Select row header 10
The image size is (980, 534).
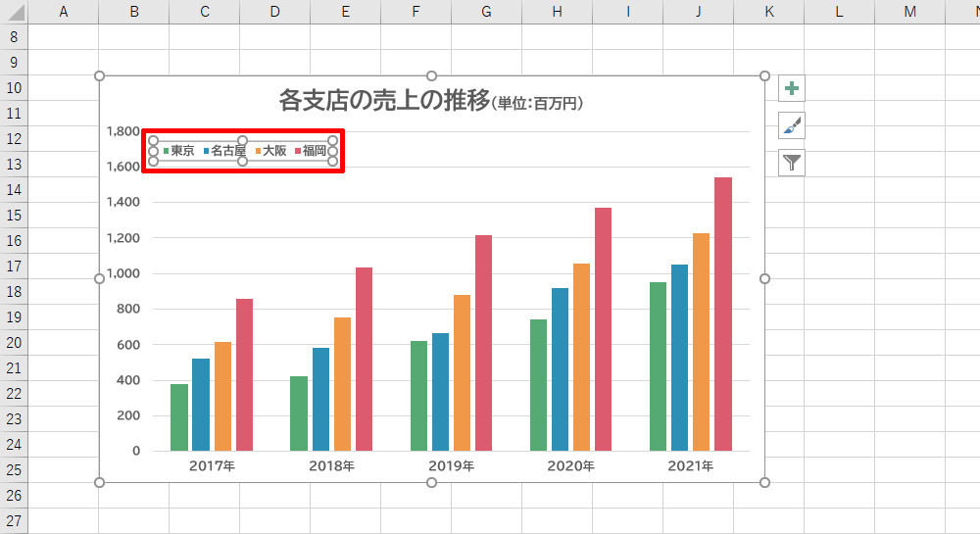click(x=14, y=88)
